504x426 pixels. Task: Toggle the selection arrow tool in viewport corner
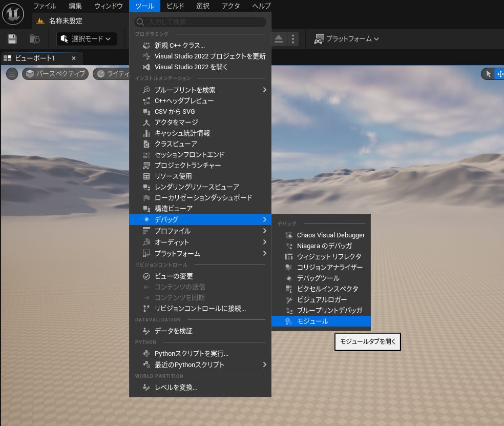click(x=487, y=73)
